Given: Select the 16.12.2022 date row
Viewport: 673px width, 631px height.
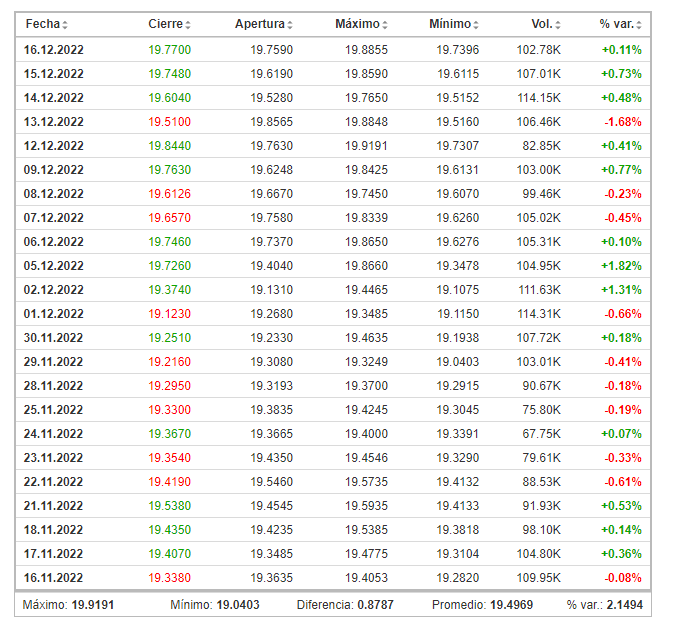Looking at the screenshot, I should pos(53,49).
